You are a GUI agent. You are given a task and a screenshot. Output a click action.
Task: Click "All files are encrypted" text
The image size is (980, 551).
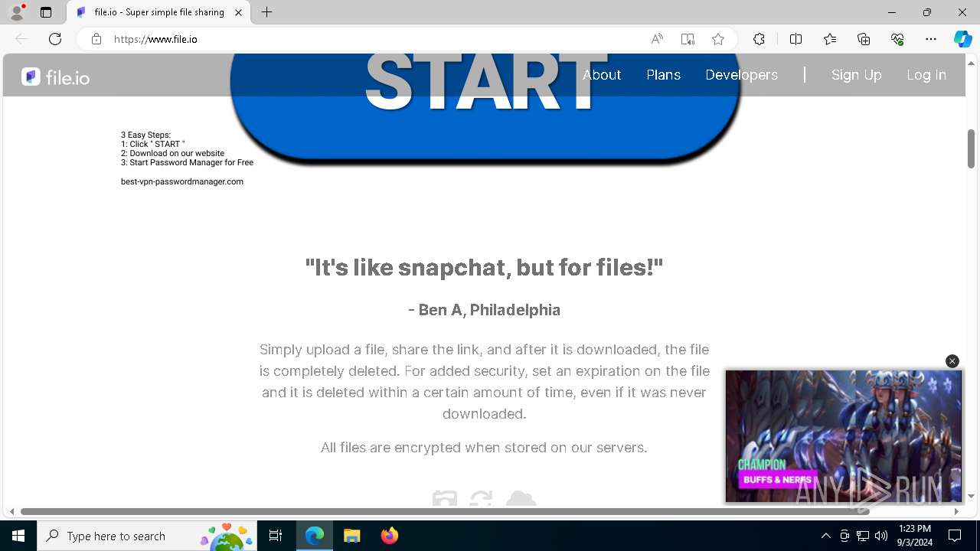[484, 448]
